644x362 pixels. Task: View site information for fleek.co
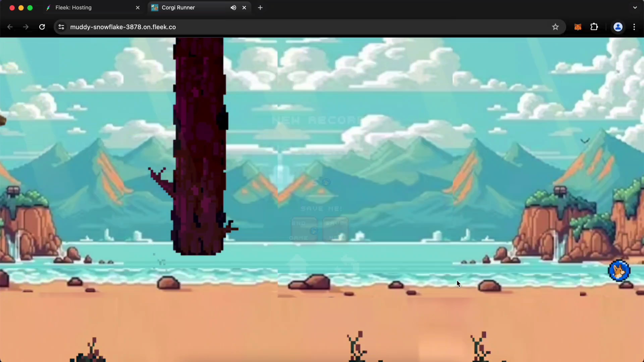61,27
